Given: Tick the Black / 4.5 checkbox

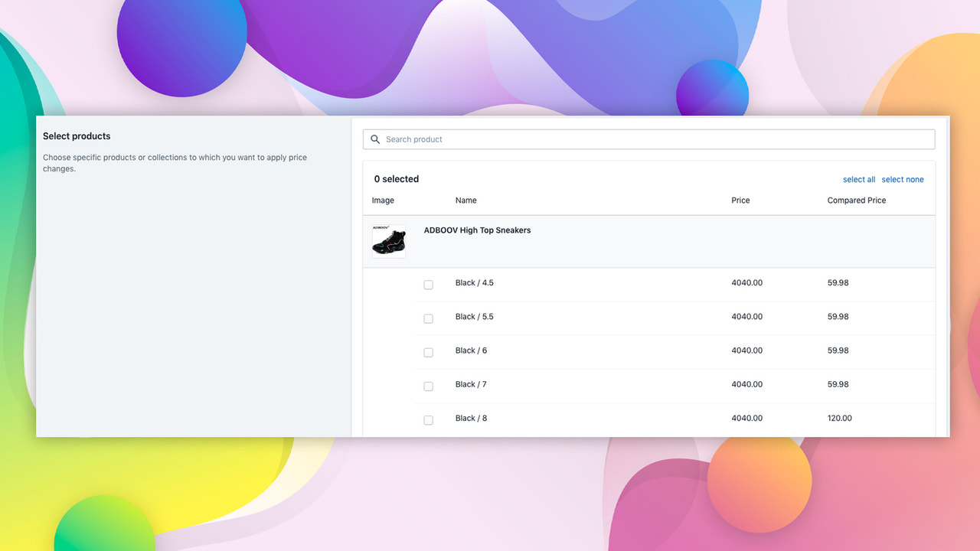Looking at the screenshot, I should 428,285.
